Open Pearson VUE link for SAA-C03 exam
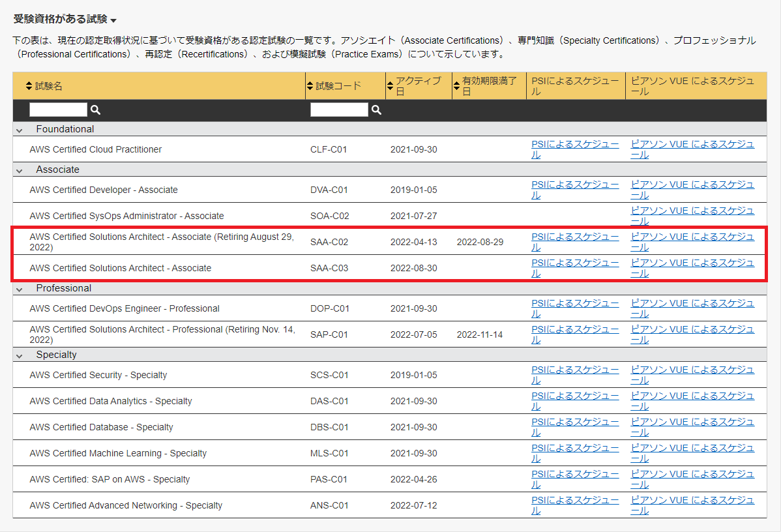The height and width of the screenshot is (532, 781). (x=692, y=268)
